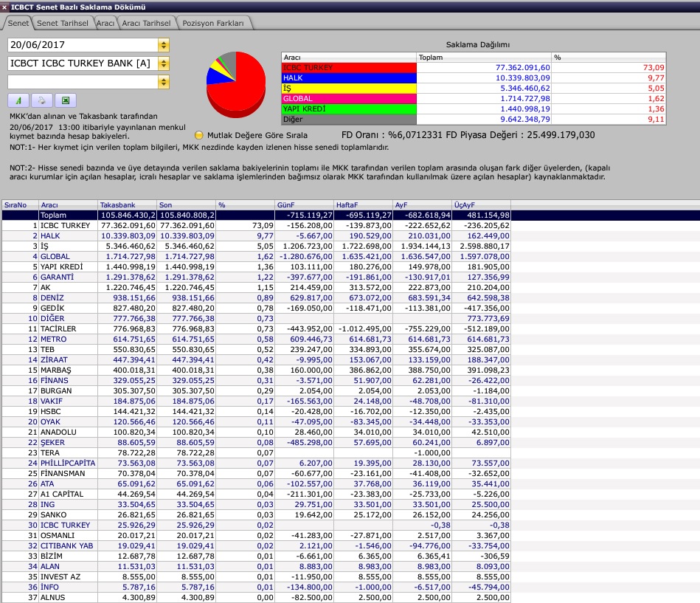Click the Saklama Dağılımı pie chart
700x603 pixels.
236,83
